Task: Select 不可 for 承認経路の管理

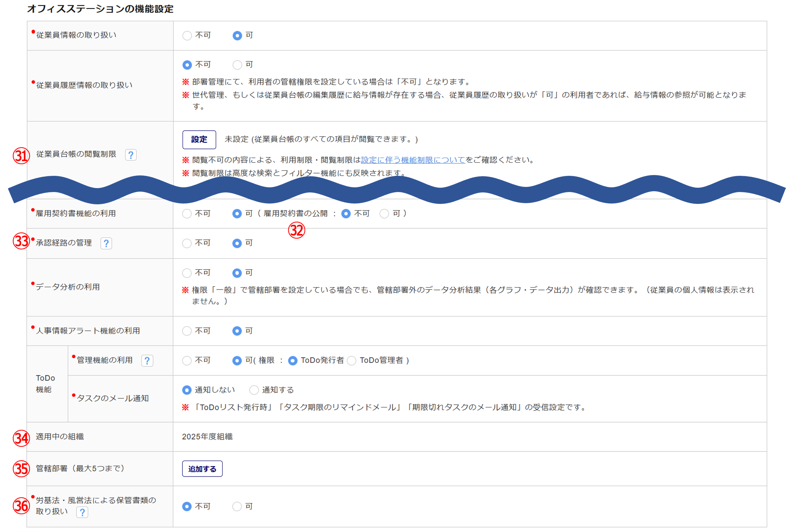Action: 187,243
